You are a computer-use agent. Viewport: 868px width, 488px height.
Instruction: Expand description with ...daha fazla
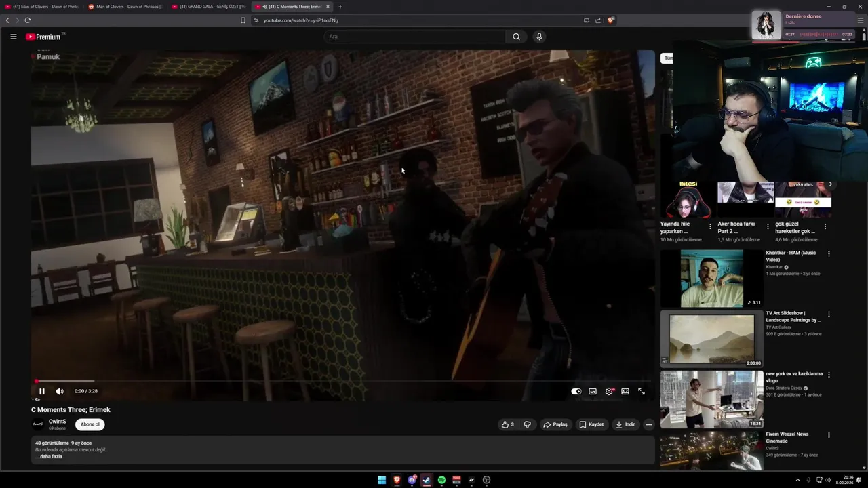tap(50, 456)
